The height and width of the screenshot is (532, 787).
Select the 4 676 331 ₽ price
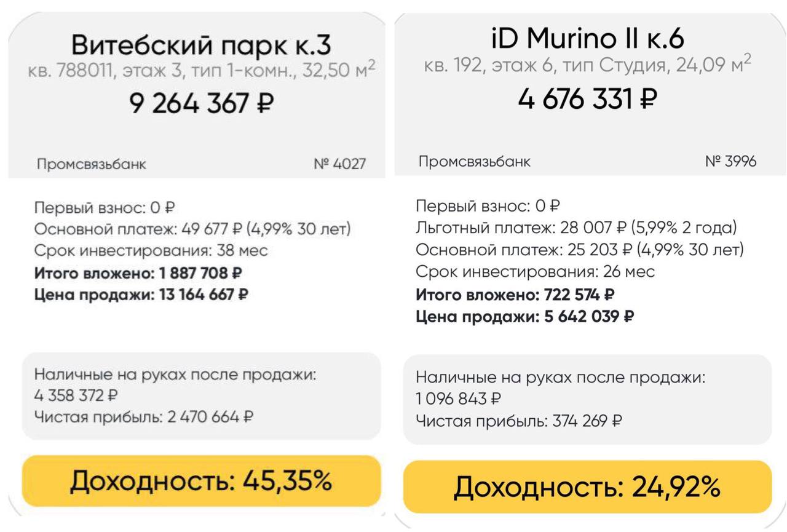(x=588, y=97)
